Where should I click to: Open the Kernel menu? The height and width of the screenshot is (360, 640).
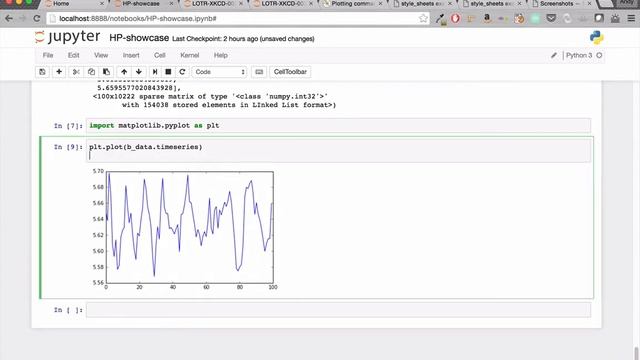(x=190, y=55)
